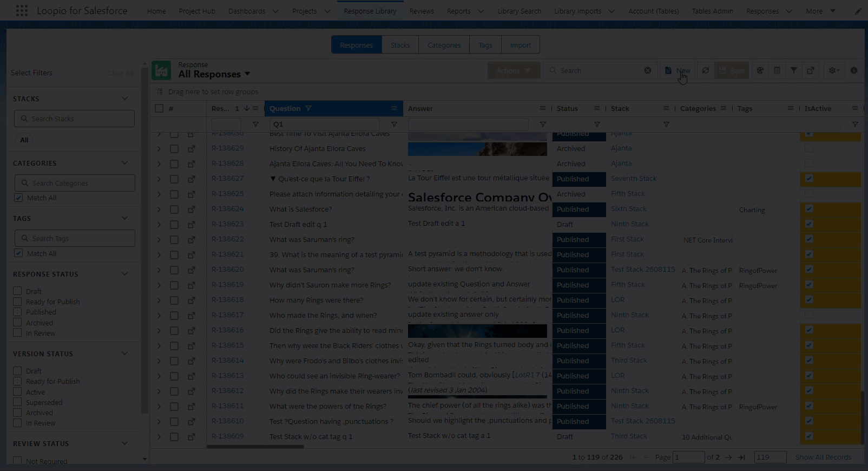Open the column chooser table icon
This screenshot has width=868, height=471.
[x=777, y=70]
